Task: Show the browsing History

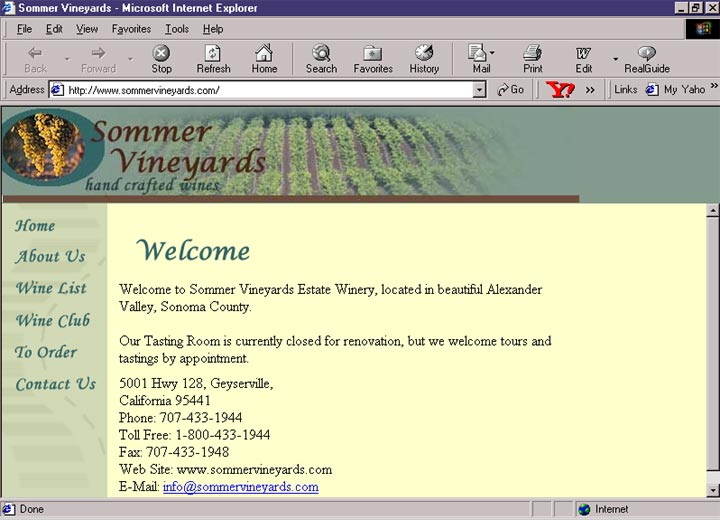Action: click(424, 59)
